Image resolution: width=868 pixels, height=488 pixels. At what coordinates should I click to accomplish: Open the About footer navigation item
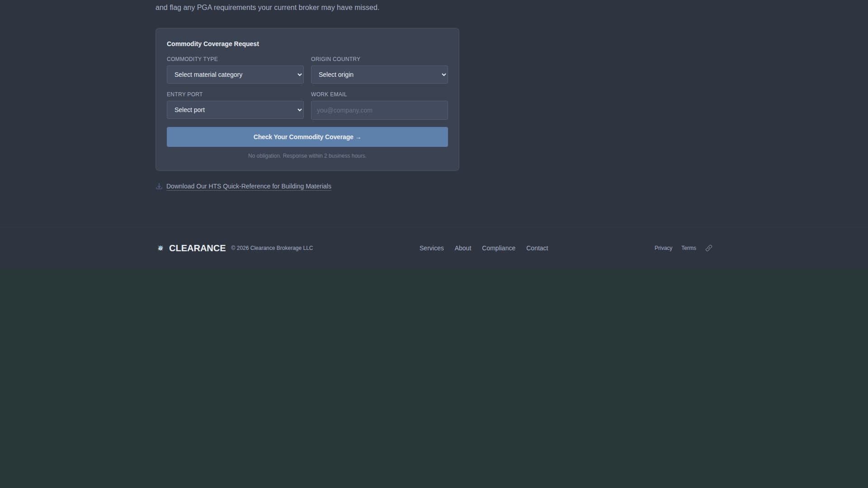point(462,248)
